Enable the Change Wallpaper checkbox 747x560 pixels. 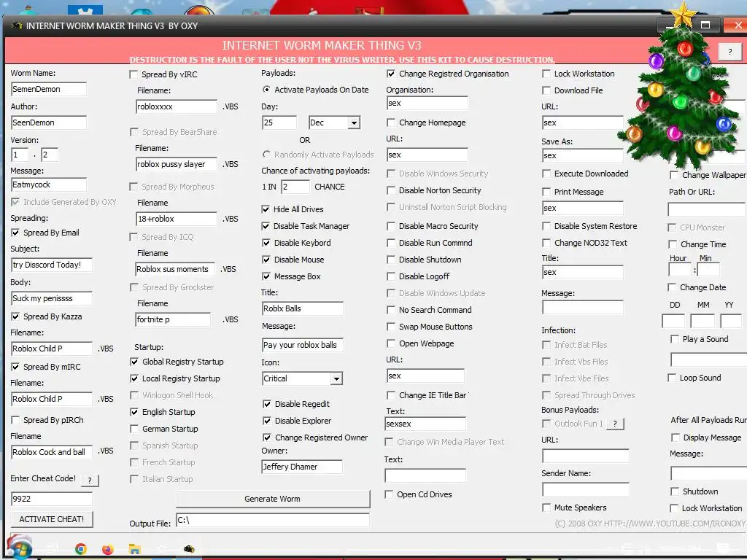click(x=674, y=175)
